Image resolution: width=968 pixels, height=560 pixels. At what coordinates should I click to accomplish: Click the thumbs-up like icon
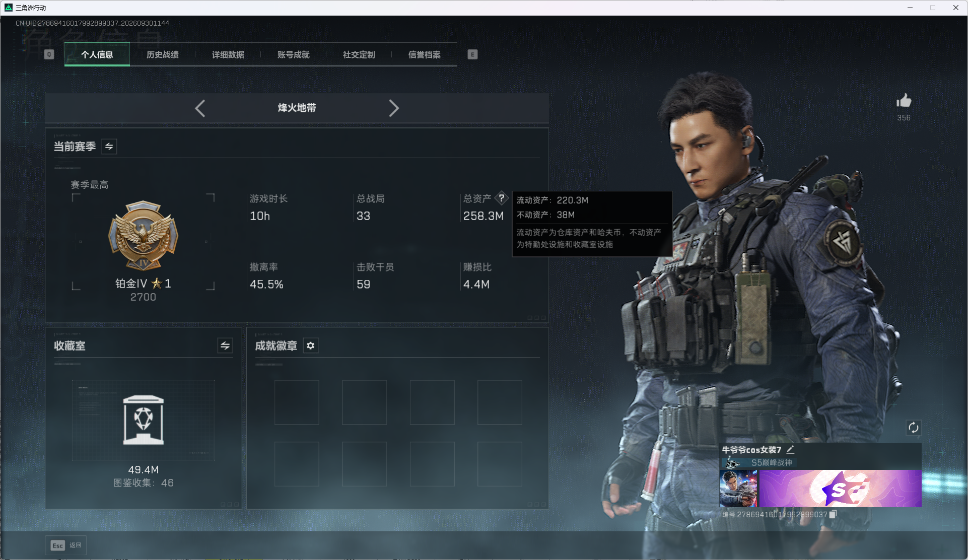[904, 101]
